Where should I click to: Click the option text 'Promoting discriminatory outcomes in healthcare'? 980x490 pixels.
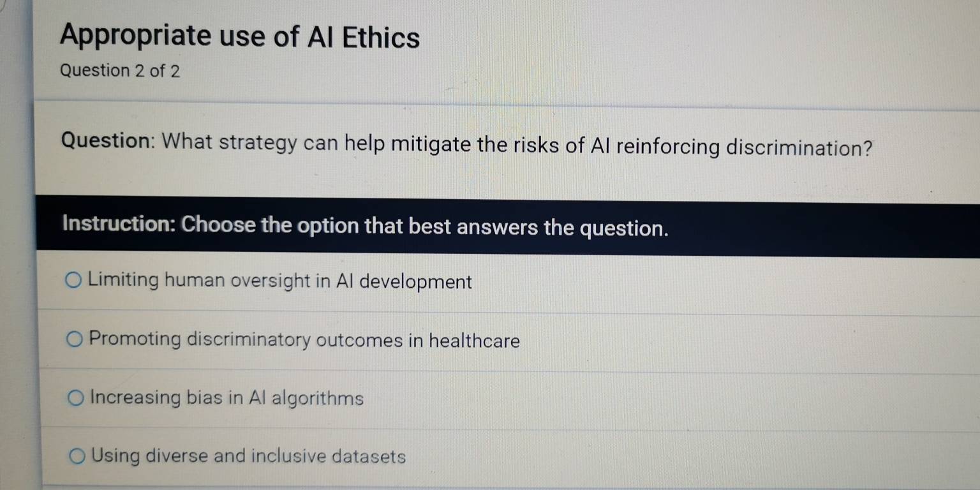tap(305, 341)
